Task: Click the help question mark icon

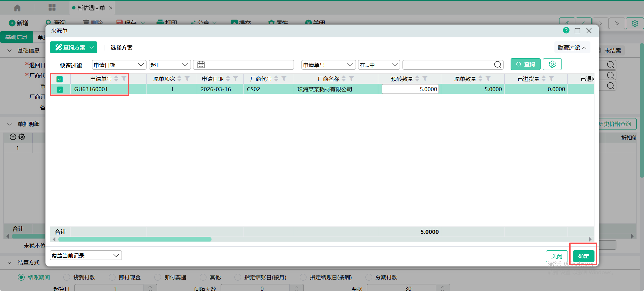Action: (x=566, y=31)
